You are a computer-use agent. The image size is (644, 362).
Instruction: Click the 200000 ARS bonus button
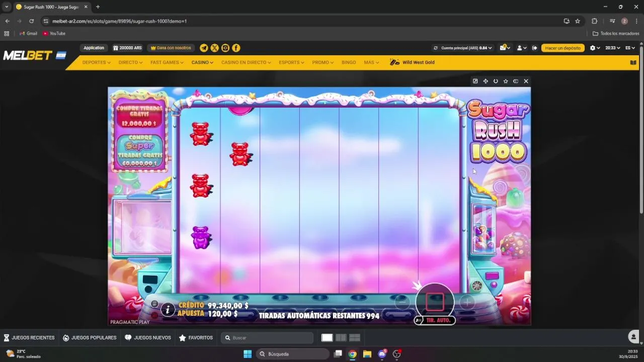[x=127, y=48]
